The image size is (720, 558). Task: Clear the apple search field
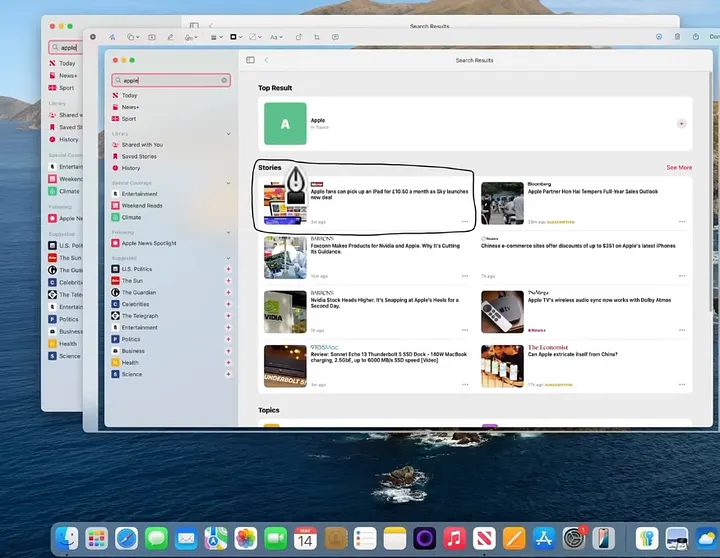point(224,80)
